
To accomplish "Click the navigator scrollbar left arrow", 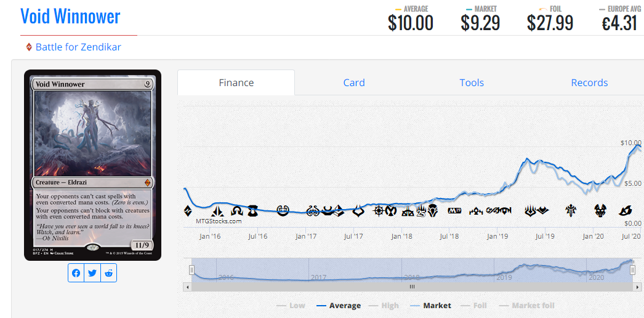I will 188,287.
